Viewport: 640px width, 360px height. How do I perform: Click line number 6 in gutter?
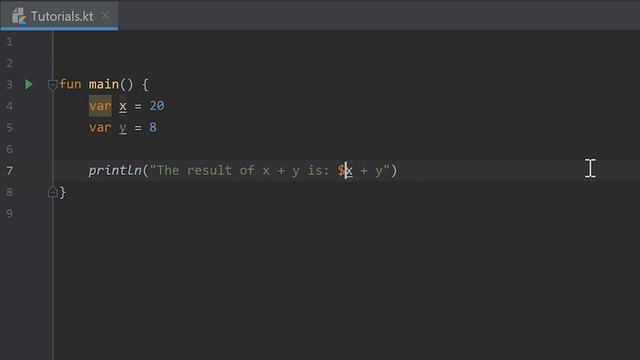pos(9,149)
